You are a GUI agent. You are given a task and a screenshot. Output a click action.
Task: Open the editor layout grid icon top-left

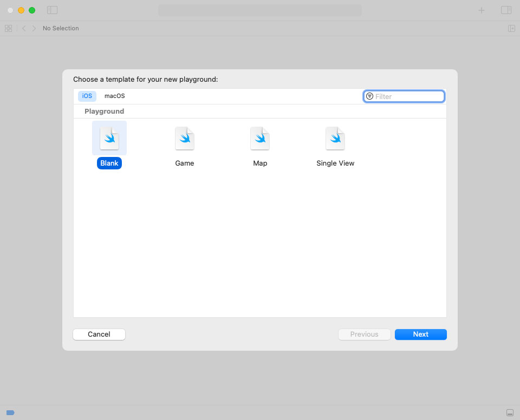tap(8, 28)
